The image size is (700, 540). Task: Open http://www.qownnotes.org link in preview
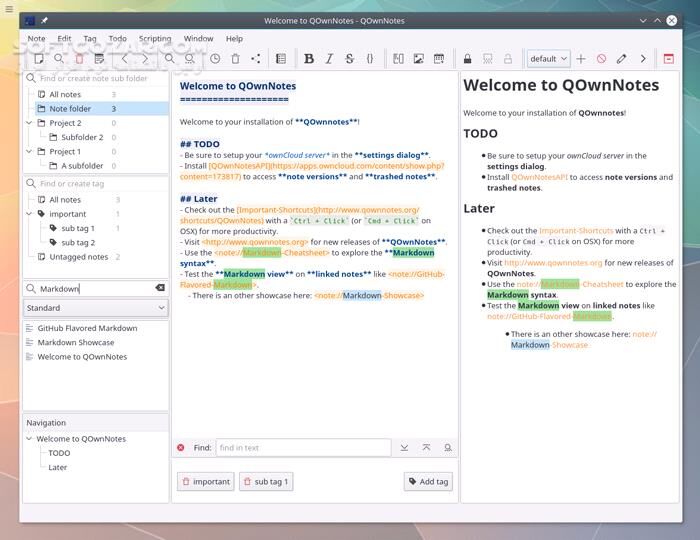click(x=553, y=263)
